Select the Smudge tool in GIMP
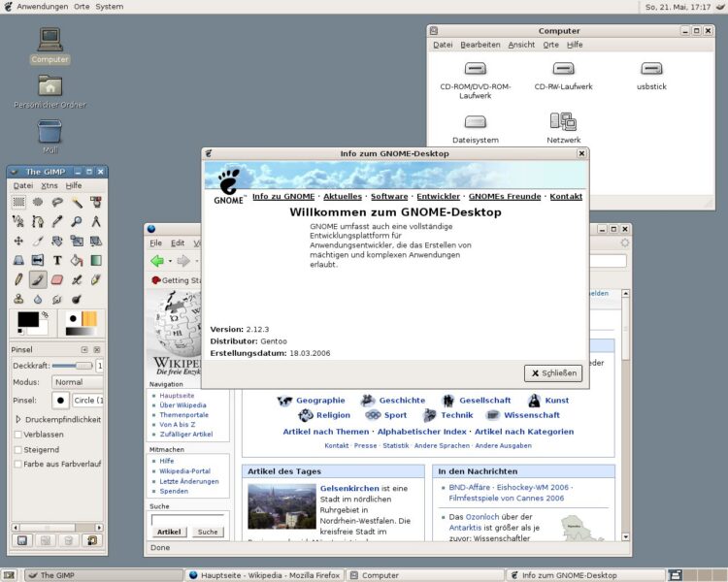728x582 pixels. coord(57,300)
